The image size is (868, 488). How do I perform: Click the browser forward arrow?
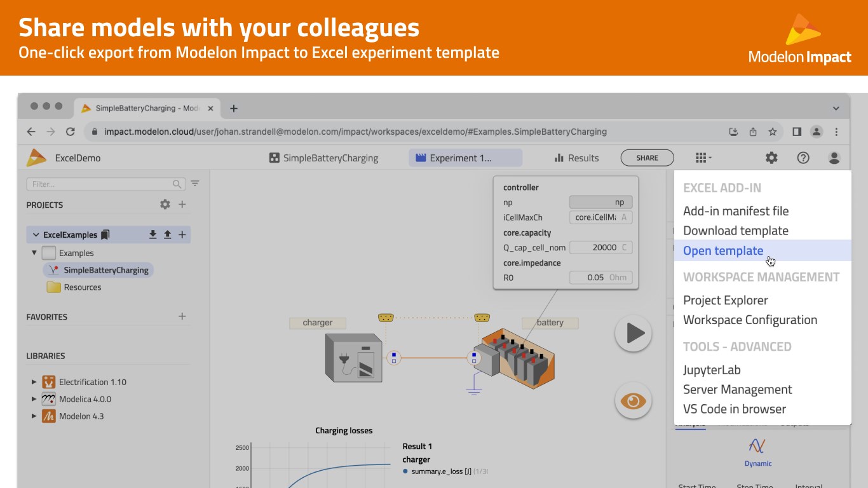51,132
